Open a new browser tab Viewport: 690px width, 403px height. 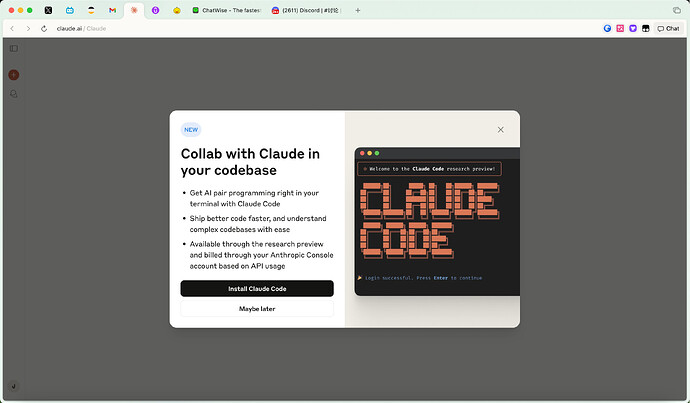tap(358, 10)
